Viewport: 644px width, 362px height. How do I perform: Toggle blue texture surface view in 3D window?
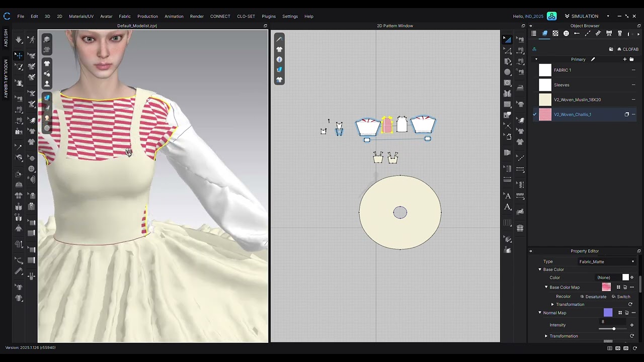(x=47, y=98)
